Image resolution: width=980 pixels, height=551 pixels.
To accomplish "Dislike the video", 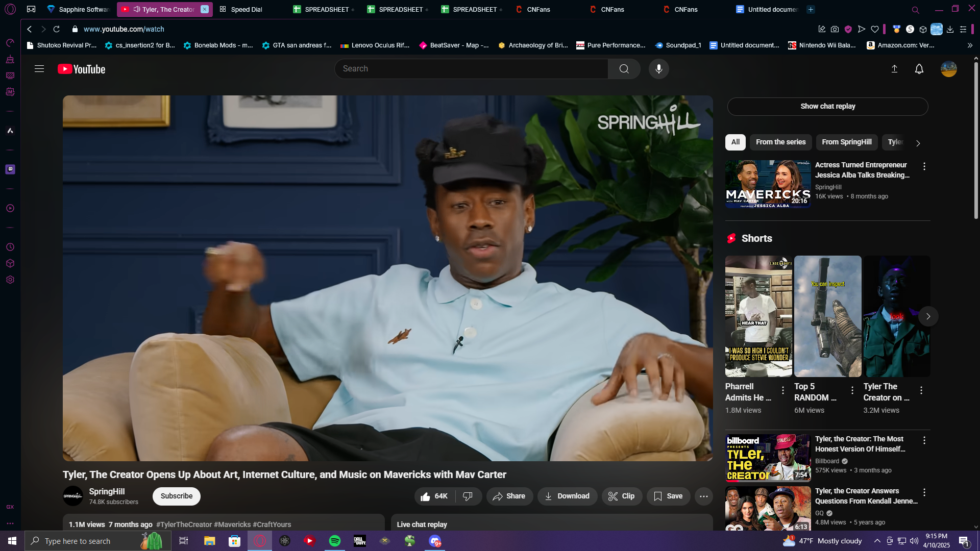I will click(x=468, y=496).
